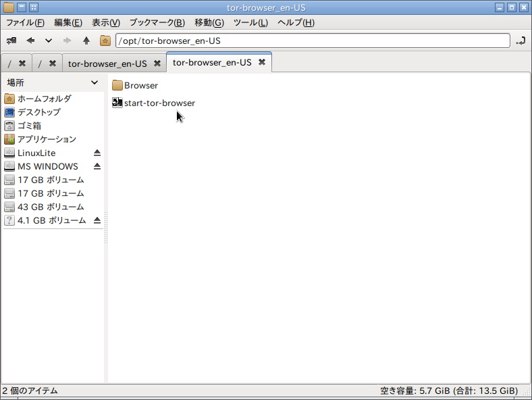Jump to home folder via toolbar icon
The height and width of the screenshot is (400, 532).
105,41
